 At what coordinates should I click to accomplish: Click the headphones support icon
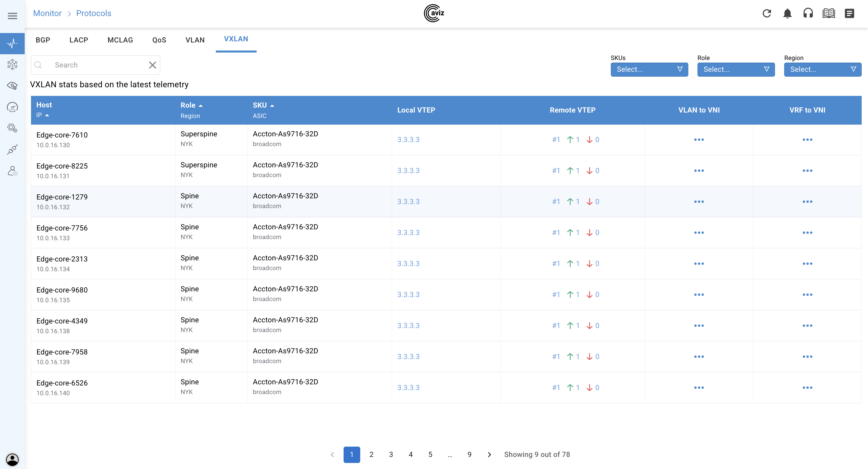click(x=808, y=13)
